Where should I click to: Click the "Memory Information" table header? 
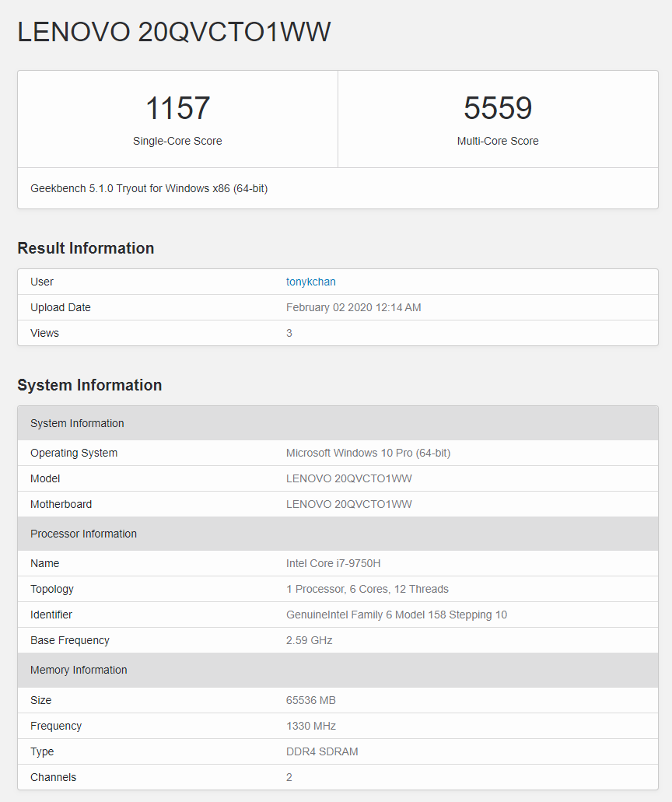coord(338,670)
